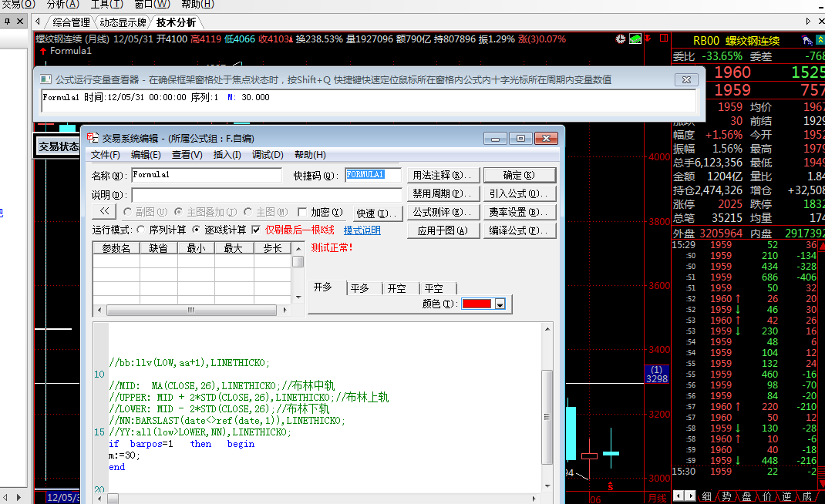
Task: Click the 编译公式 compile button
Action: pos(521,230)
